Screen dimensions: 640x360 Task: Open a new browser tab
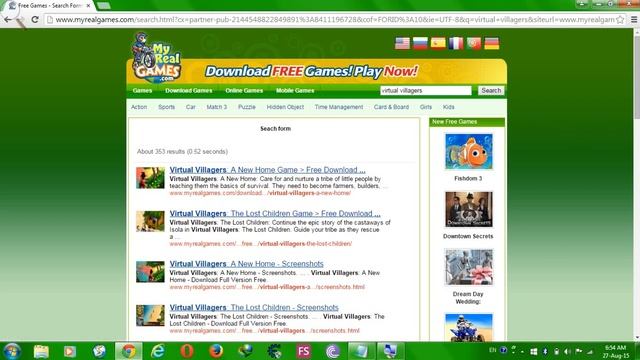coord(103,6)
